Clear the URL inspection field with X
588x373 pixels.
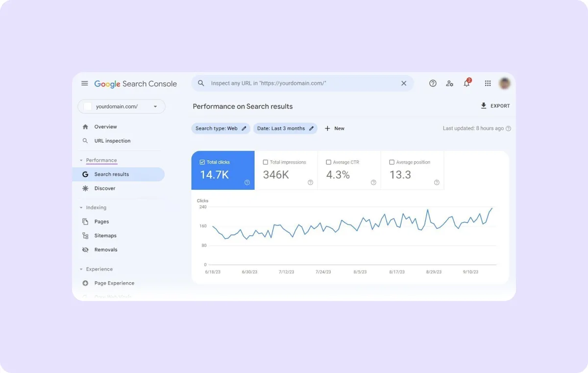coord(404,83)
